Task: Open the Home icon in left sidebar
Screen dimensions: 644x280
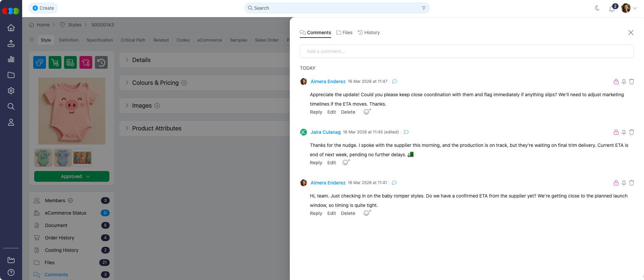Action: click(11, 28)
